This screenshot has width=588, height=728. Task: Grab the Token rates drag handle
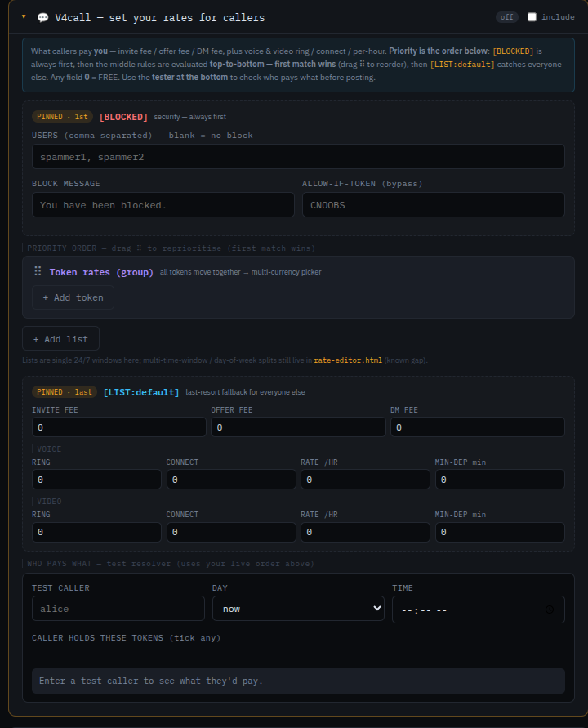pyautogui.click(x=38, y=271)
